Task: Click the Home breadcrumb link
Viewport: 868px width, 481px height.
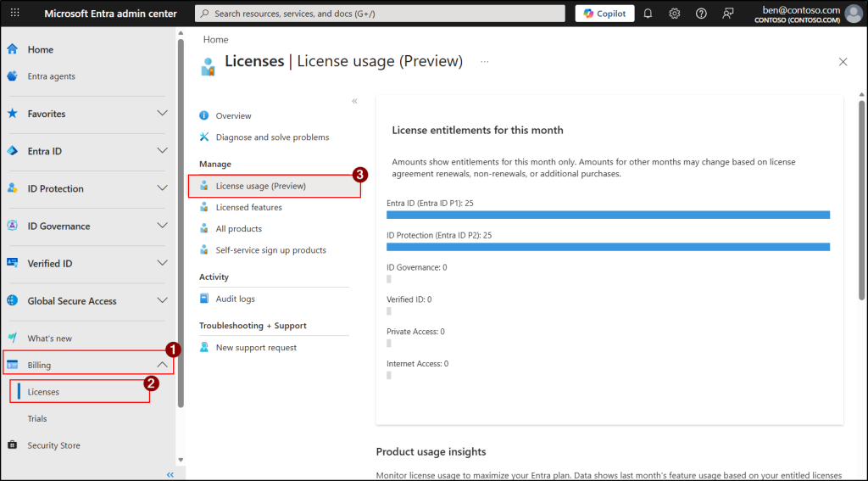Action: tap(215, 40)
